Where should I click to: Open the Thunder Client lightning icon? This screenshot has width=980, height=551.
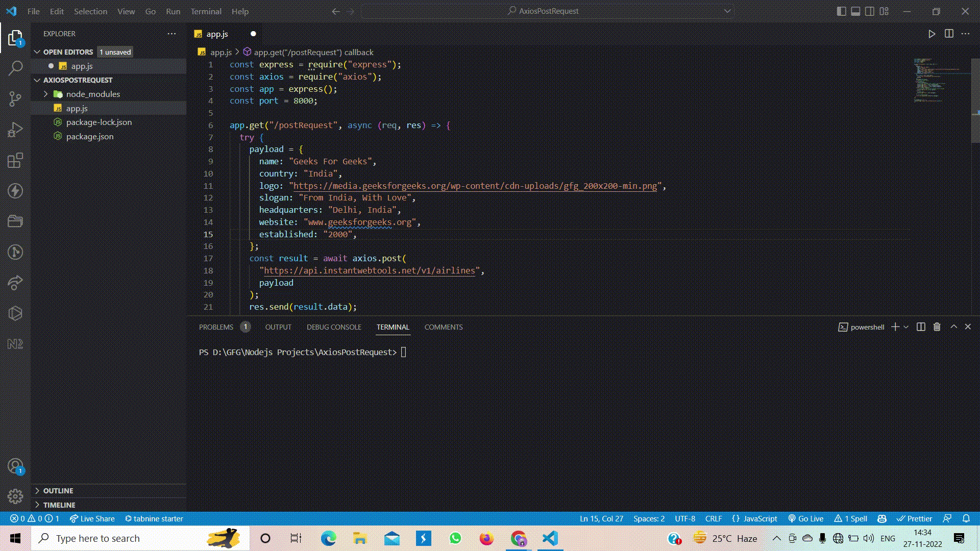tap(15, 191)
